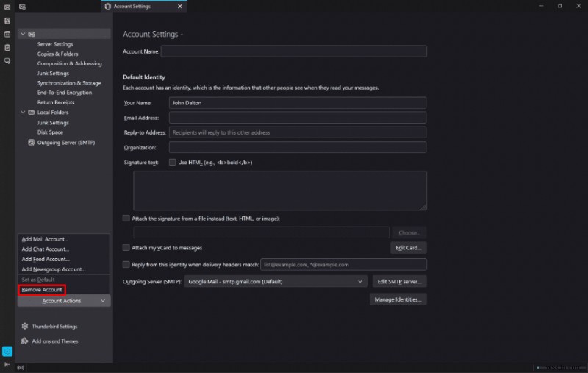The image size is (588, 373).
Task: Click the Edit Card button
Action: pyautogui.click(x=409, y=248)
